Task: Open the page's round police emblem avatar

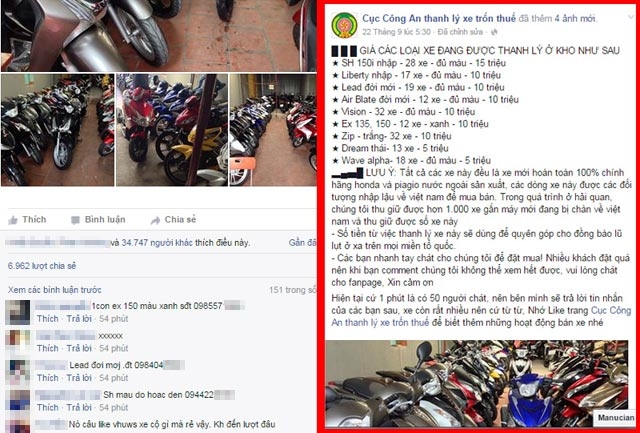Action: [x=344, y=25]
